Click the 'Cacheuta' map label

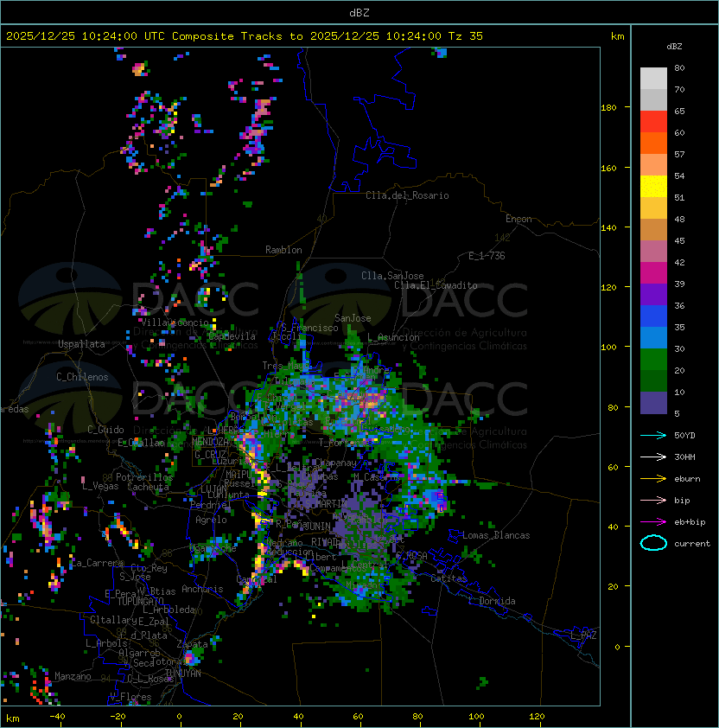pyautogui.click(x=148, y=487)
